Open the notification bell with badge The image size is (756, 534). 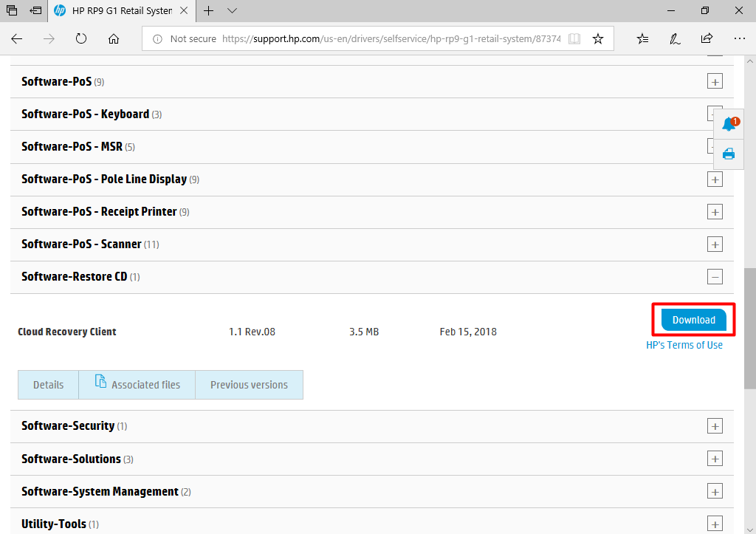pos(729,124)
